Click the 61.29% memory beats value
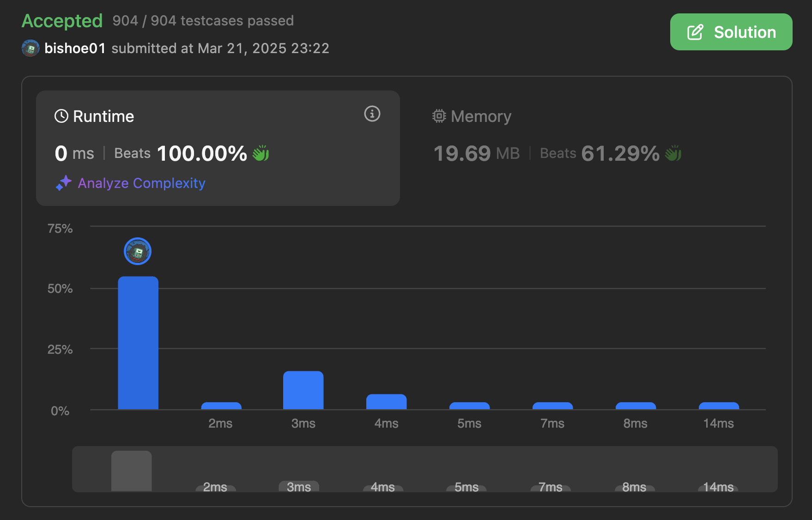 click(x=620, y=153)
